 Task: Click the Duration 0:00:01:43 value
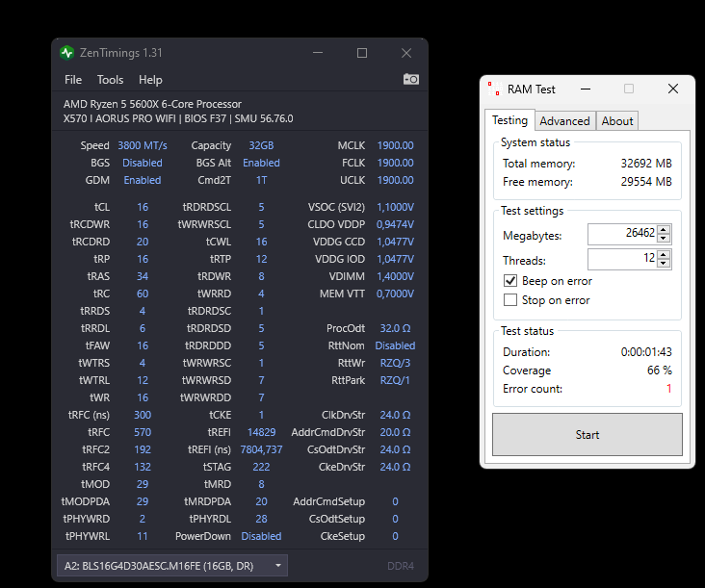[646, 351]
